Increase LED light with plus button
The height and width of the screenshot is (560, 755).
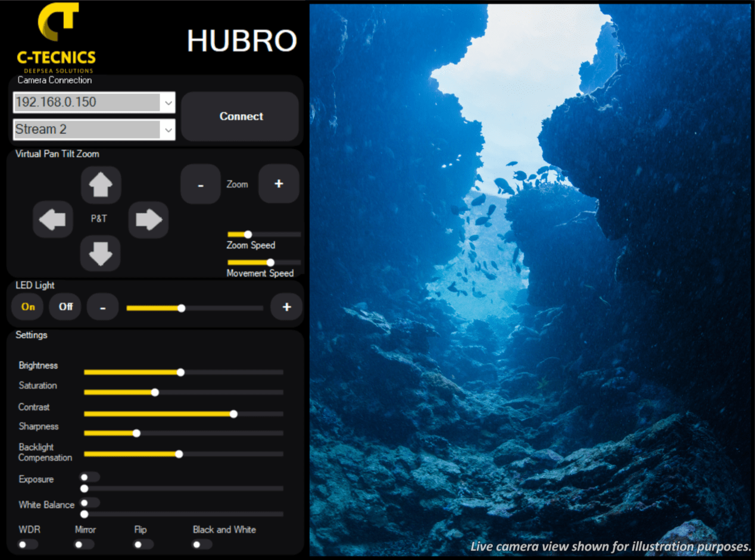click(x=286, y=307)
